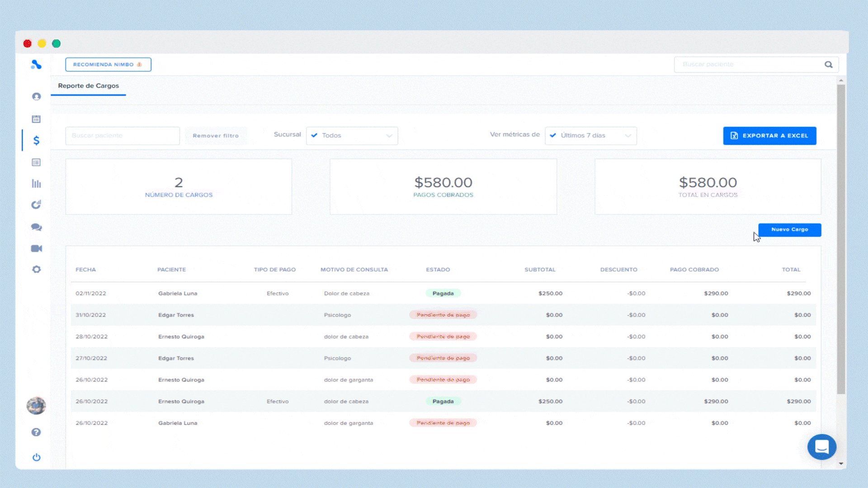Expand the Últimos 7 días dropdown
Screen dimensions: 868x488
(x=590, y=136)
